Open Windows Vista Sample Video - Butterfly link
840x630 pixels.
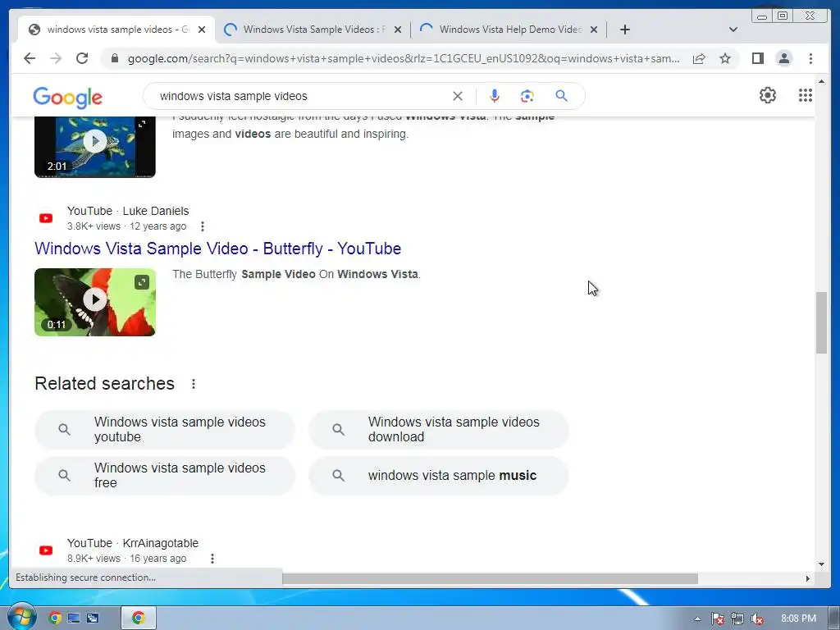click(217, 249)
